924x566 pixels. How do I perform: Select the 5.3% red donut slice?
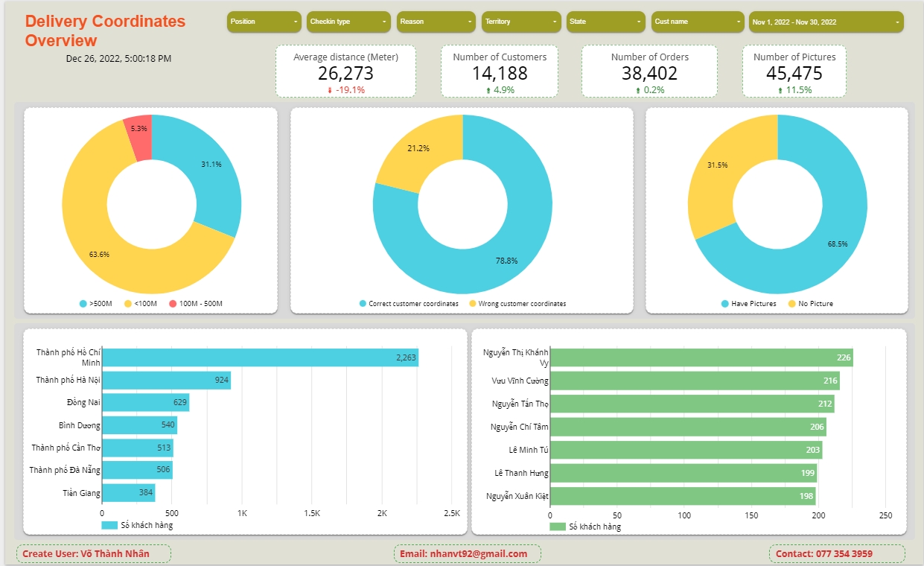pyautogui.click(x=139, y=129)
